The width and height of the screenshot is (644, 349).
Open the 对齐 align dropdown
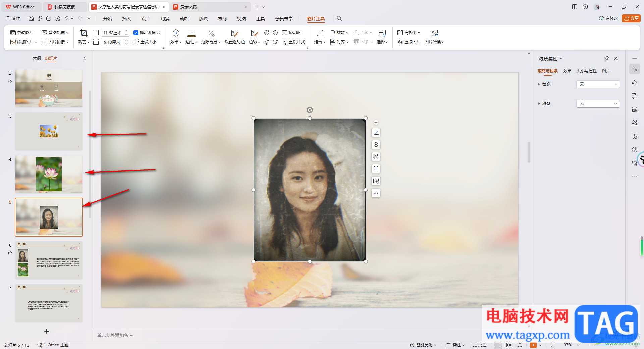(x=339, y=42)
